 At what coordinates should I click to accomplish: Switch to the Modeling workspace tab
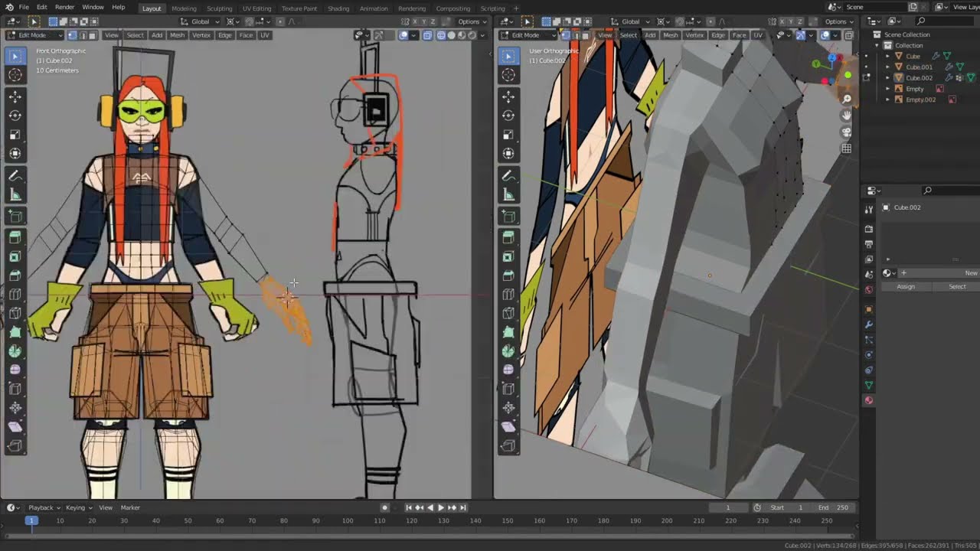pyautogui.click(x=184, y=8)
